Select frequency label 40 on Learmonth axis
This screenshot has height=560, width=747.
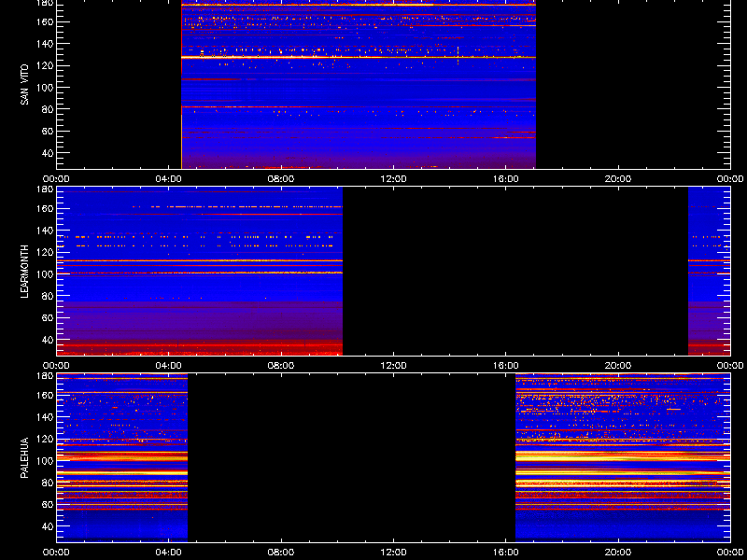47,340
